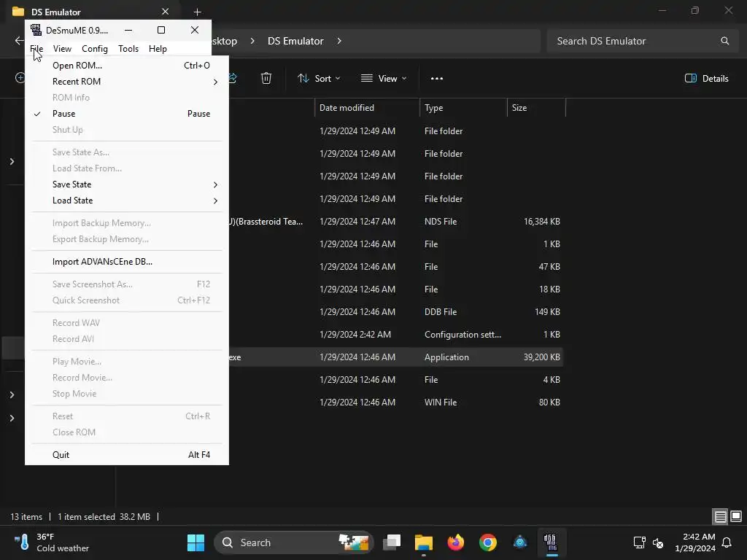Viewport: 747px width, 560px height.
Task: Expand the first navigation pane chevron
Action: pyautogui.click(x=12, y=162)
